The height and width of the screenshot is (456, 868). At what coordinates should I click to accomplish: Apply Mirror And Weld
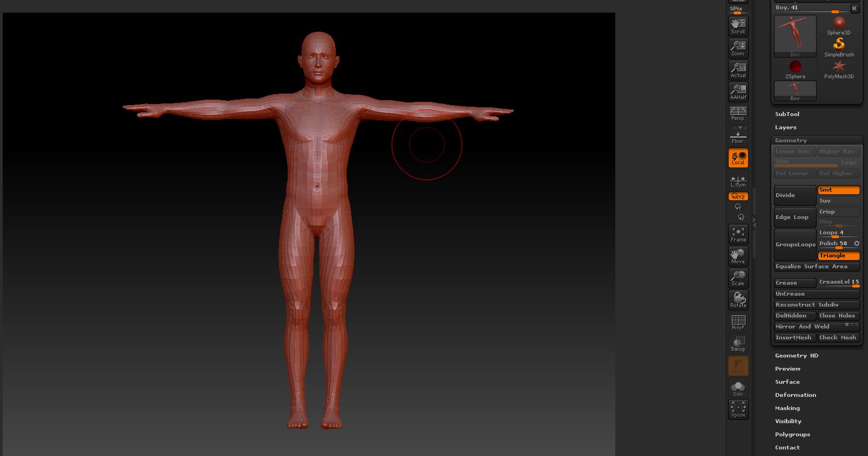(817, 327)
